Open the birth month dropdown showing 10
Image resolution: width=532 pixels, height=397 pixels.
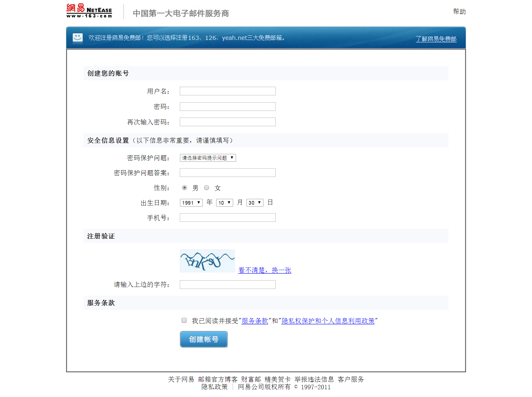point(224,203)
